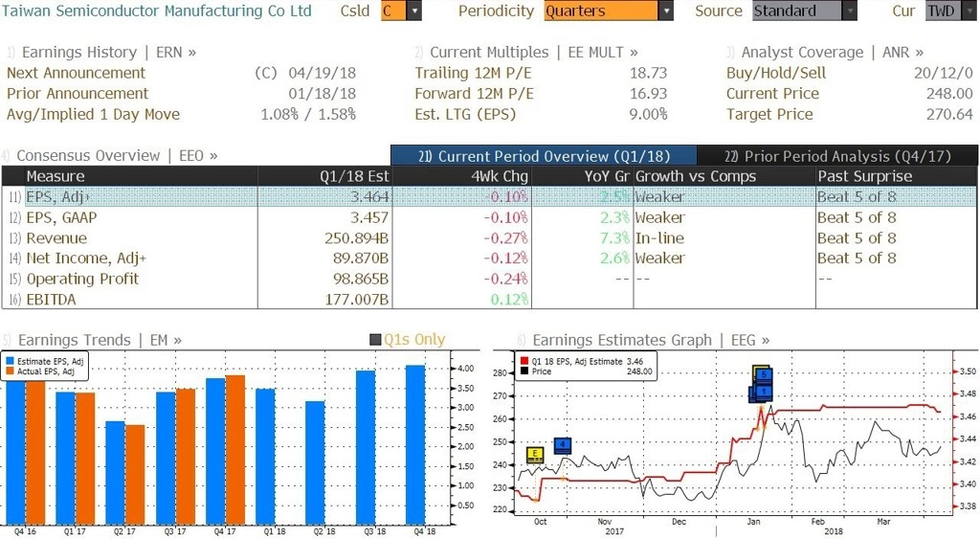Click the orange Q4 17 actual EPS bar
Viewport: 980px width, 539px height.
coord(235,450)
